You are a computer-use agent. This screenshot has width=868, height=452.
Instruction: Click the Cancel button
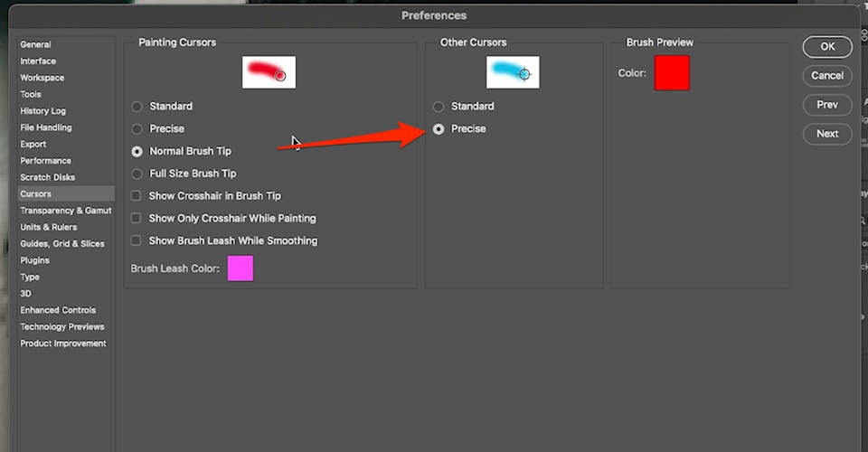[x=827, y=75]
